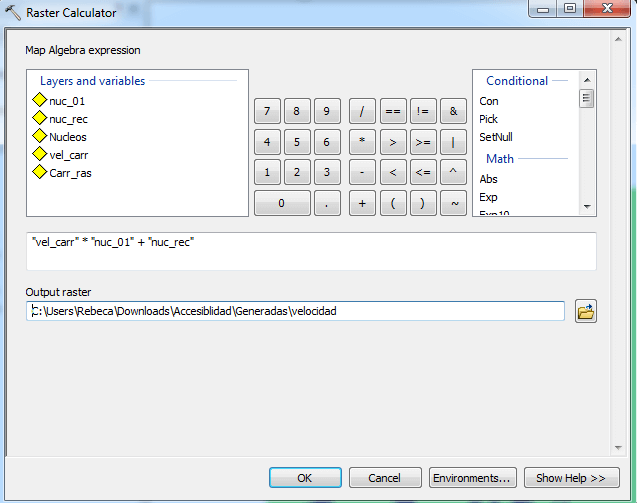Pick the Carr_ras layer entry
Viewport: 637px width, 503px height.
(70, 173)
